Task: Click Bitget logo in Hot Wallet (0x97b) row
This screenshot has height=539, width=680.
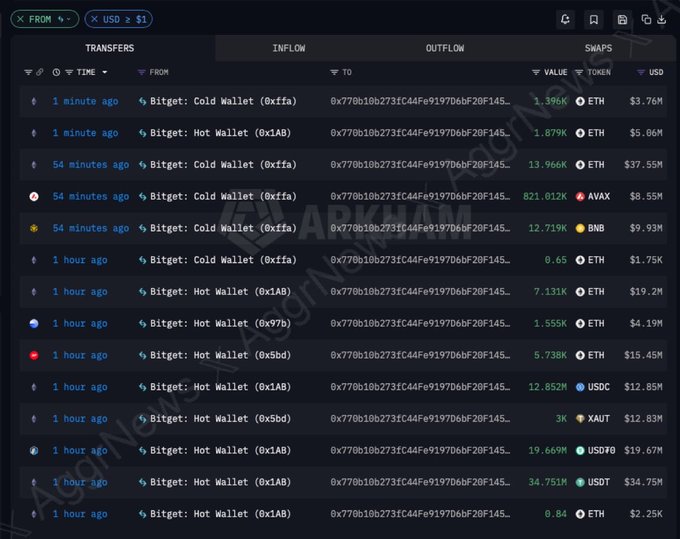Action: pyautogui.click(x=142, y=323)
